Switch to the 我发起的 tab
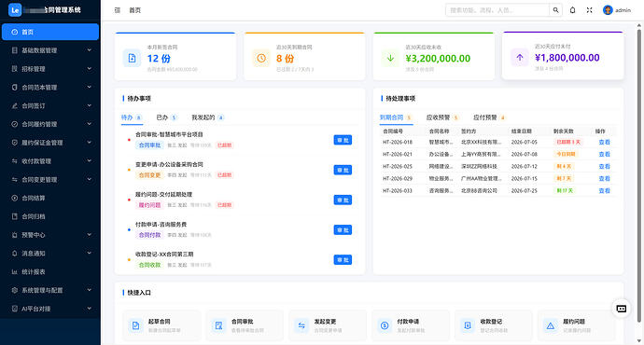This screenshot has height=345, width=644. click(208, 117)
